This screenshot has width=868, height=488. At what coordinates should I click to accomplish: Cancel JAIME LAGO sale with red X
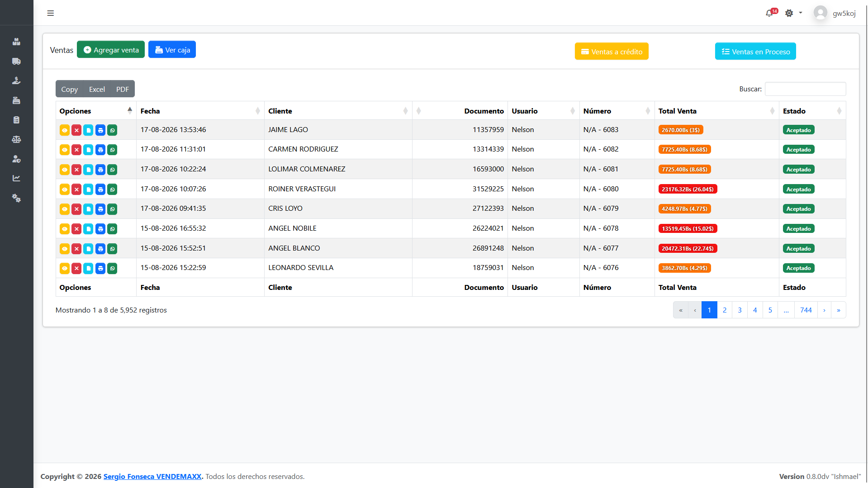pyautogui.click(x=76, y=130)
